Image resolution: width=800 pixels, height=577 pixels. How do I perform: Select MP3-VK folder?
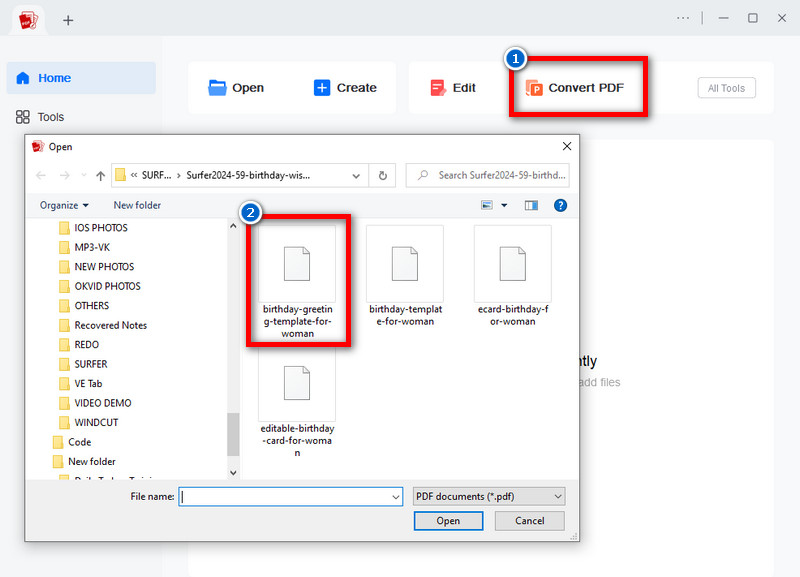click(85, 247)
